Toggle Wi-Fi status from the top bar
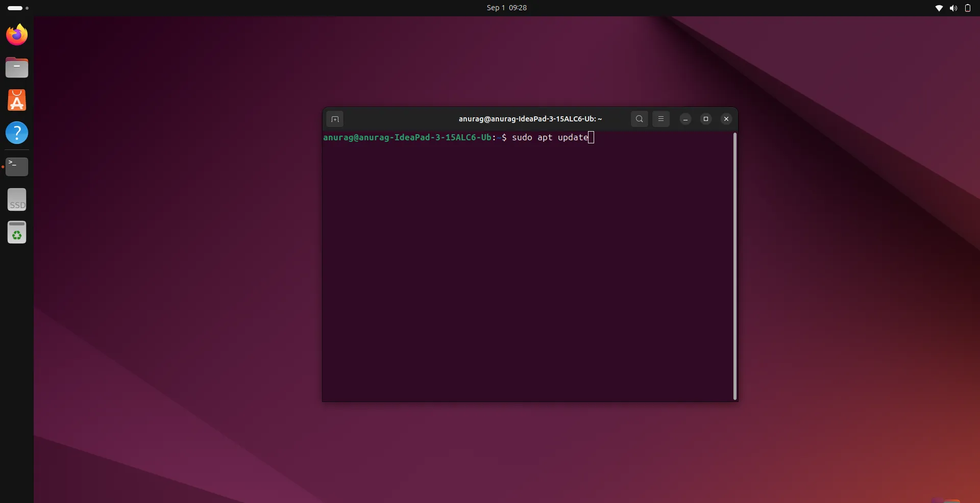Viewport: 980px width, 503px height. click(x=939, y=8)
